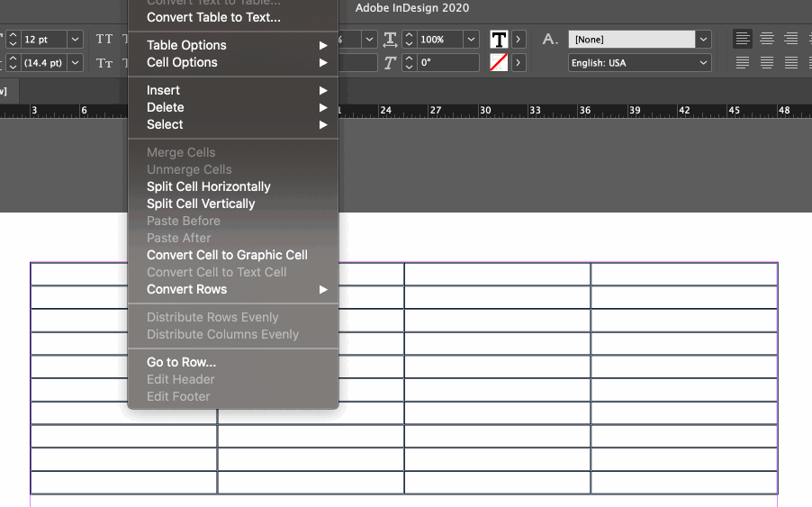Click the justify last line centered icon
Viewport: 812px width, 507px height.
point(767,63)
